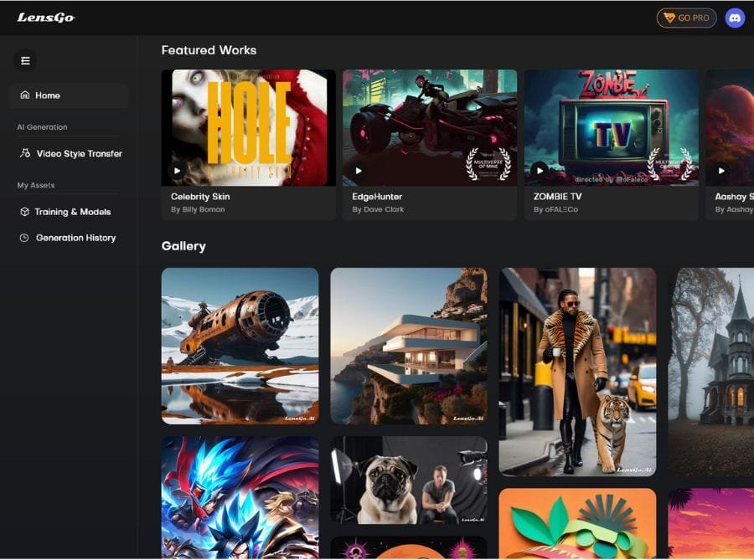
Task: Collapse sidebar with the hamburger menu icon
Action: click(25, 60)
